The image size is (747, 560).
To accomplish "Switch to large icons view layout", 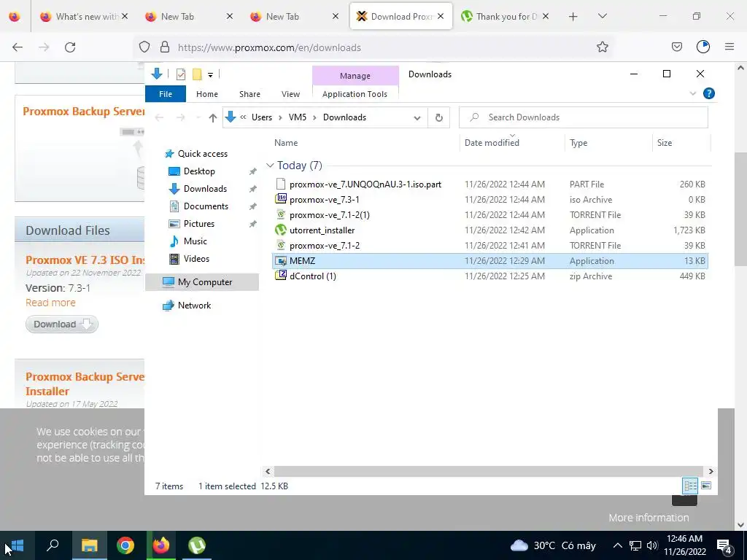I will 706,486.
